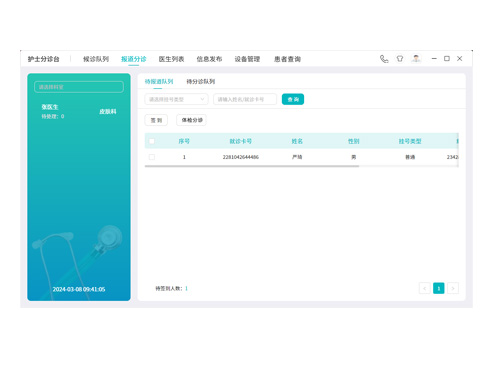
Task: Click the phone call icon
Action: [x=384, y=59]
